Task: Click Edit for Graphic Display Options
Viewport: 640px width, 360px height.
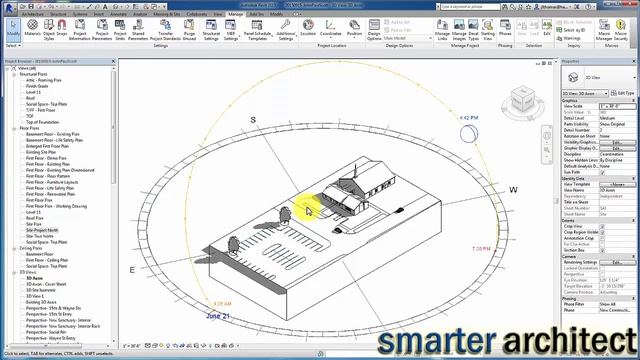Action: tap(617, 149)
